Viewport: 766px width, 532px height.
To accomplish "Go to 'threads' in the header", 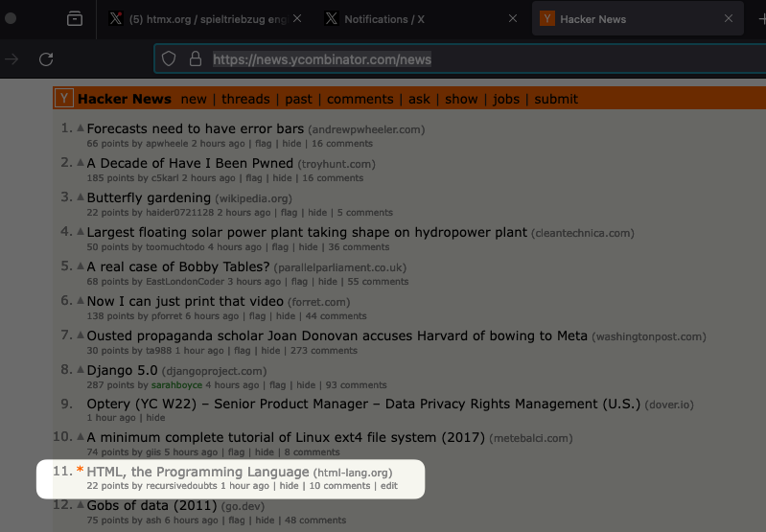I will click(x=245, y=99).
